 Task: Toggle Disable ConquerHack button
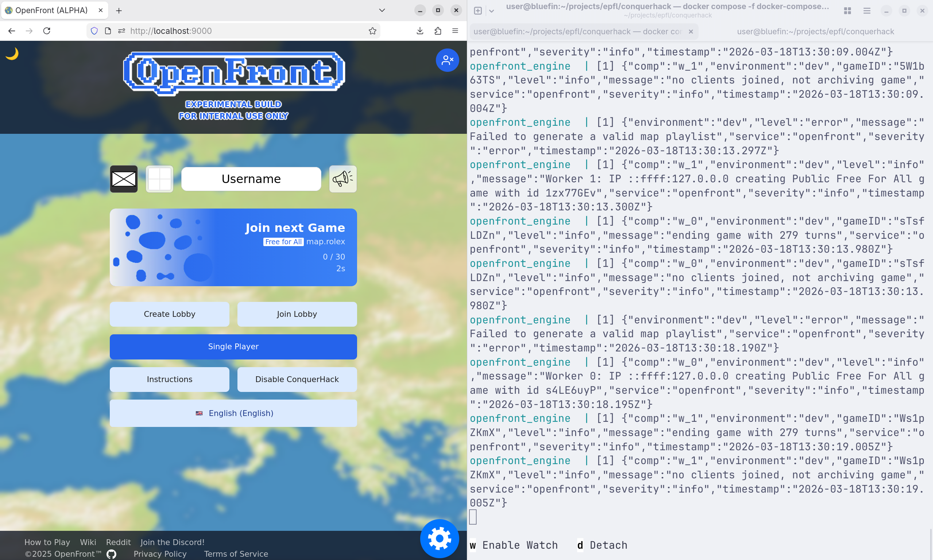(297, 379)
